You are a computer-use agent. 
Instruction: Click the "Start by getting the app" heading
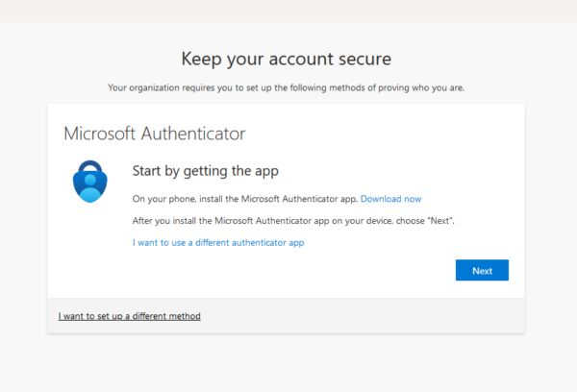(x=205, y=172)
